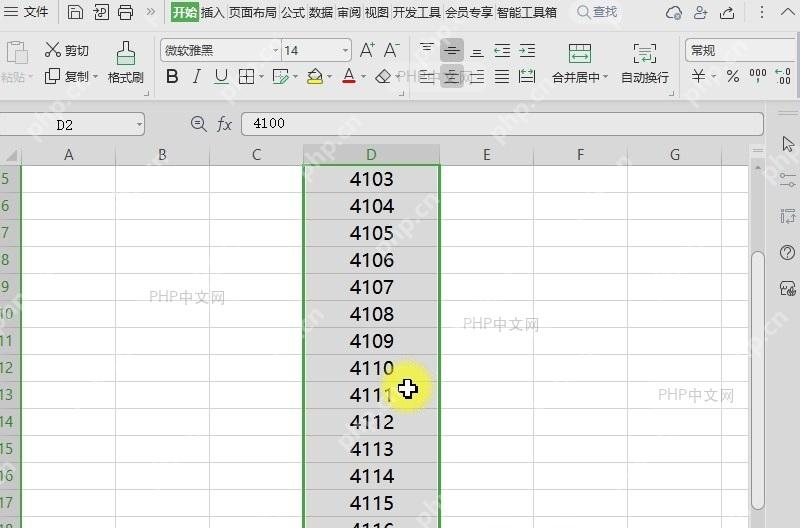Click the collaborate user icon
Image resolution: width=800 pixels, height=528 pixels.
tap(701, 12)
